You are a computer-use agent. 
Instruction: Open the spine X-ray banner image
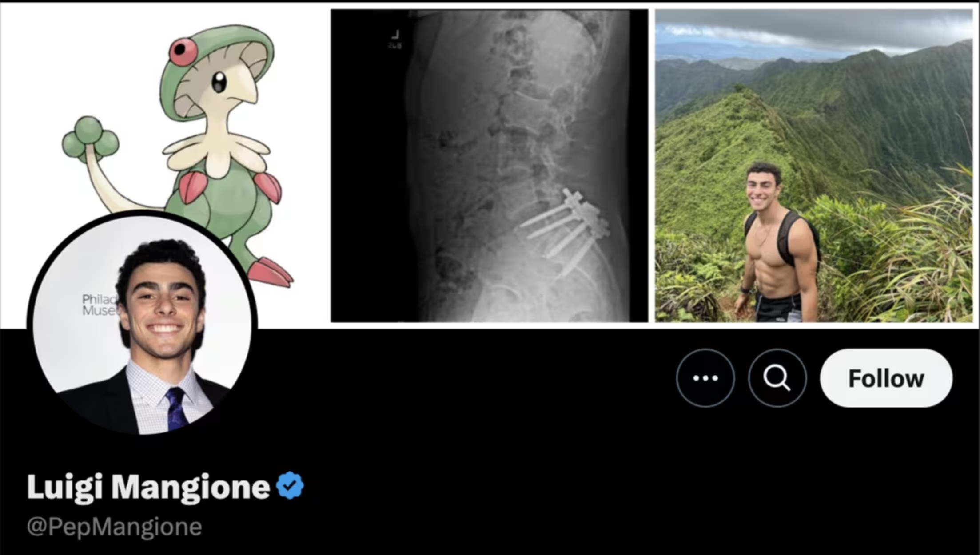[x=489, y=166]
